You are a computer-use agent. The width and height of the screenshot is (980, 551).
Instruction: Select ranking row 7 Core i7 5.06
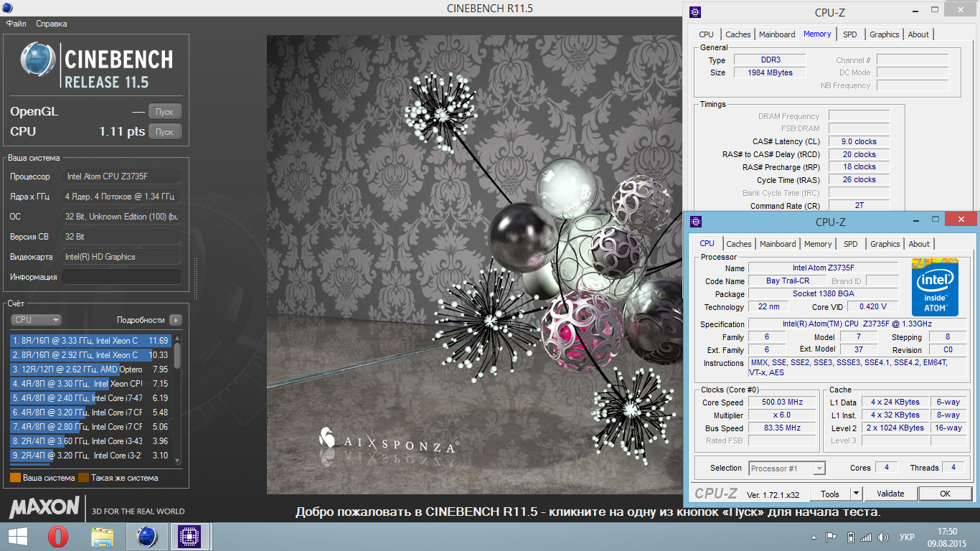click(x=90, y=427)
